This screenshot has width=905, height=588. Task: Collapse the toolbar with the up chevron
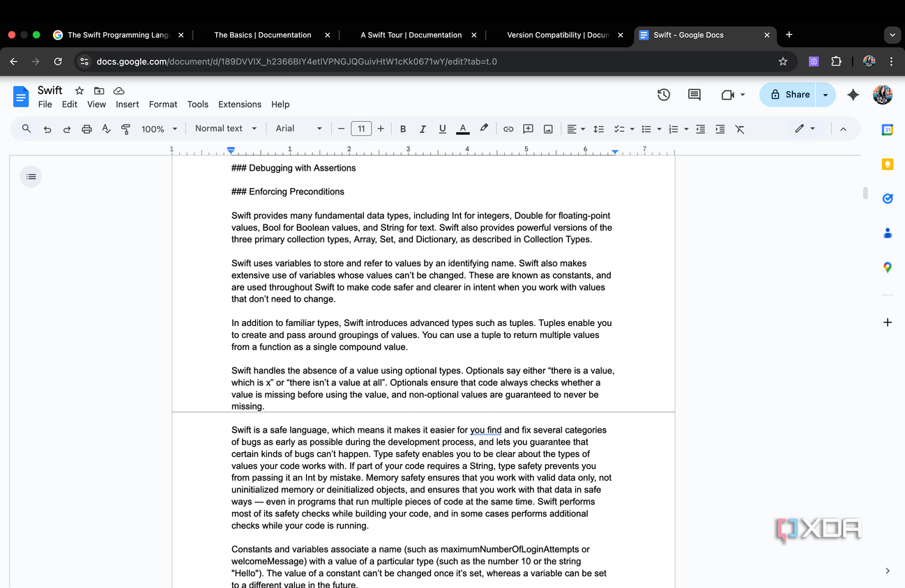click(x=843, y=129)
